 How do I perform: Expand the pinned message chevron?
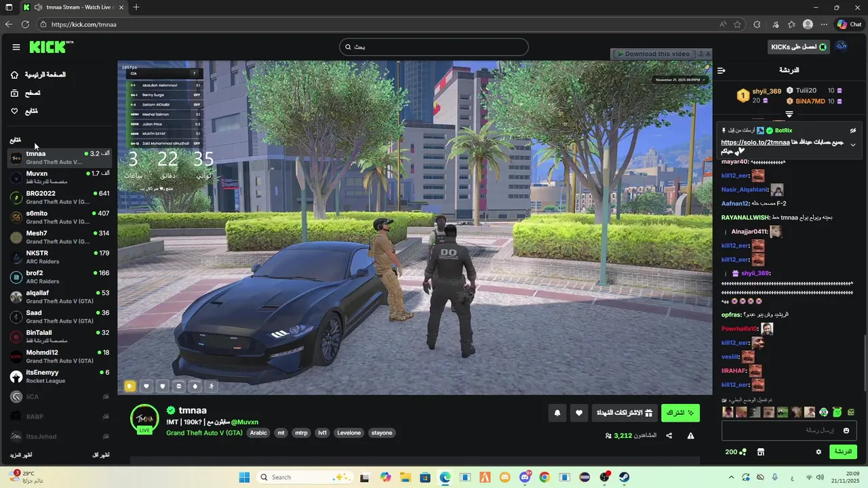point(853,145)
